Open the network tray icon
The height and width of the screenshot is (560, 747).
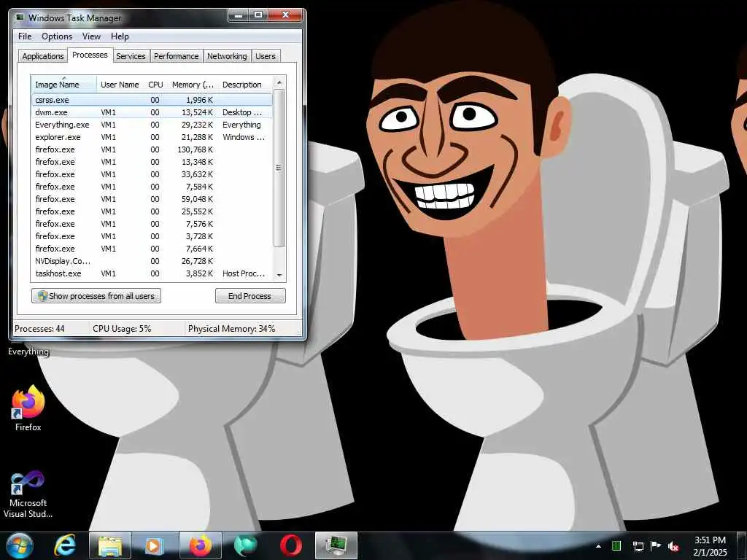coord(638,546)
